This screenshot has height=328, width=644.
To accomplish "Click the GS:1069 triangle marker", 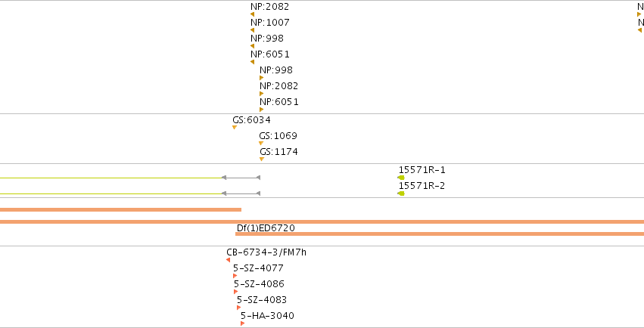I will point(261,143).
